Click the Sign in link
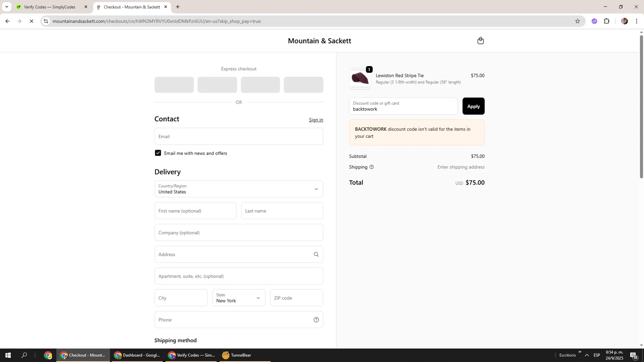 (316, 120)
